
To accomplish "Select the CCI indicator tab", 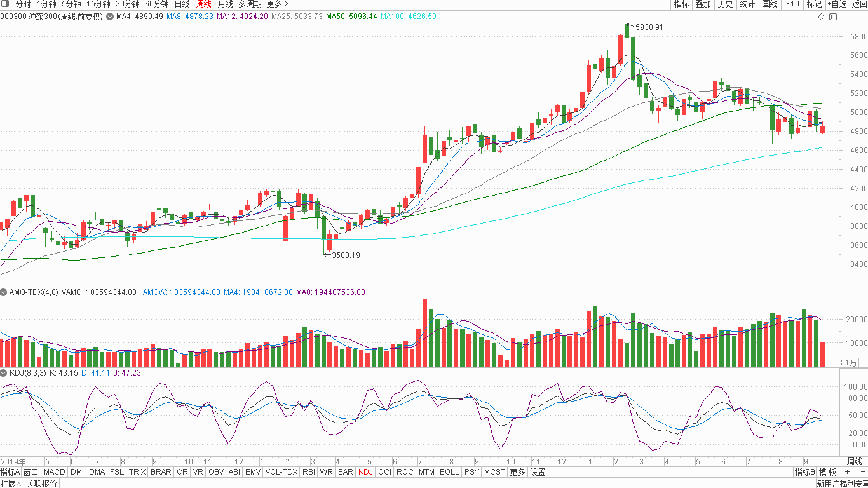I will click(x=384, y=472).
